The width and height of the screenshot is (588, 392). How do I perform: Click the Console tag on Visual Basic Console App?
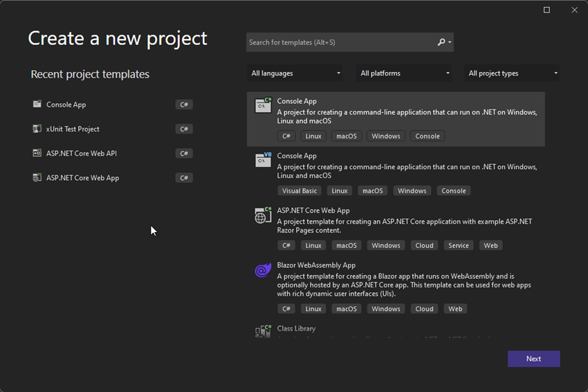[453, 190]
